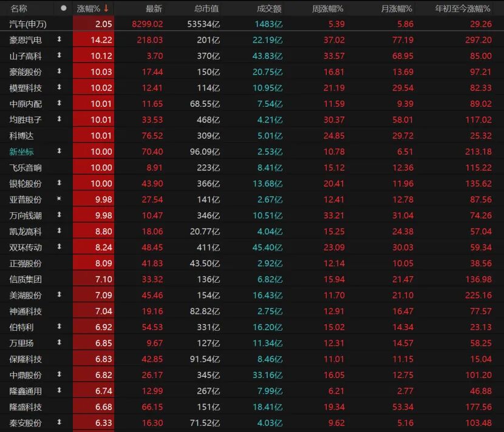Click the circle dot icon in header
Viewport: 504px width, 432px height.
point(64,8)
